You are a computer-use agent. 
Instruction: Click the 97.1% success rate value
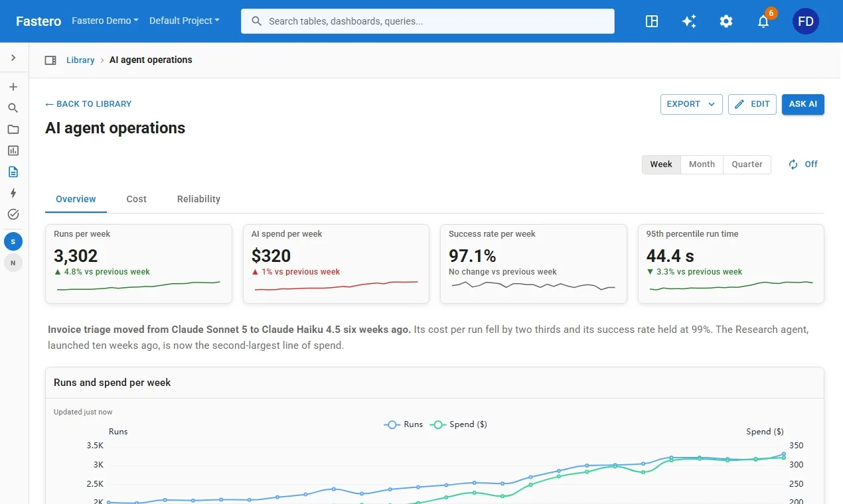coord(473,255)
